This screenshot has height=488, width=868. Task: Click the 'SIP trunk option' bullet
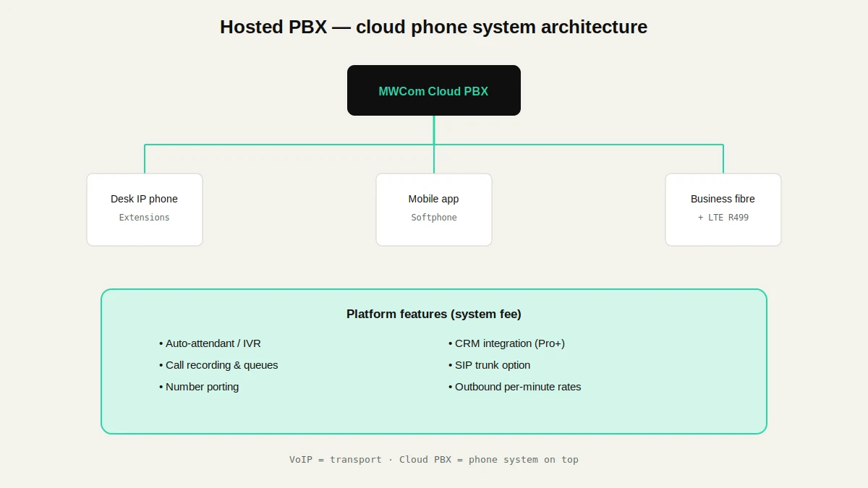tap(489, 365)
